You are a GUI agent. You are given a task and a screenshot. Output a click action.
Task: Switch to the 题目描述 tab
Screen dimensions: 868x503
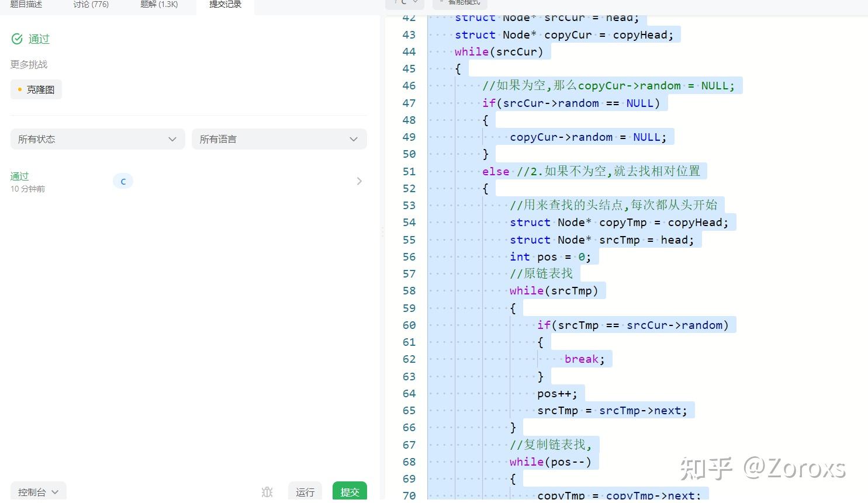click(26, 4)
